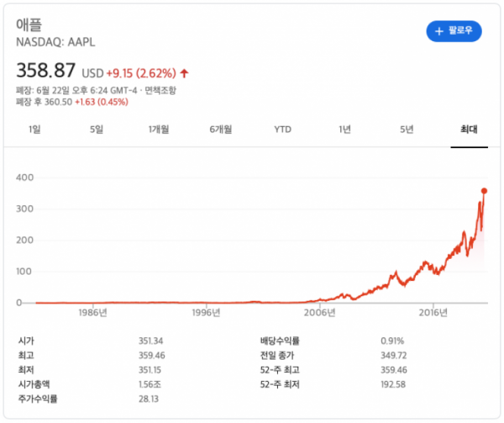Click the stock price 358.87
504x423 pixels.
[x=45, y=71]
